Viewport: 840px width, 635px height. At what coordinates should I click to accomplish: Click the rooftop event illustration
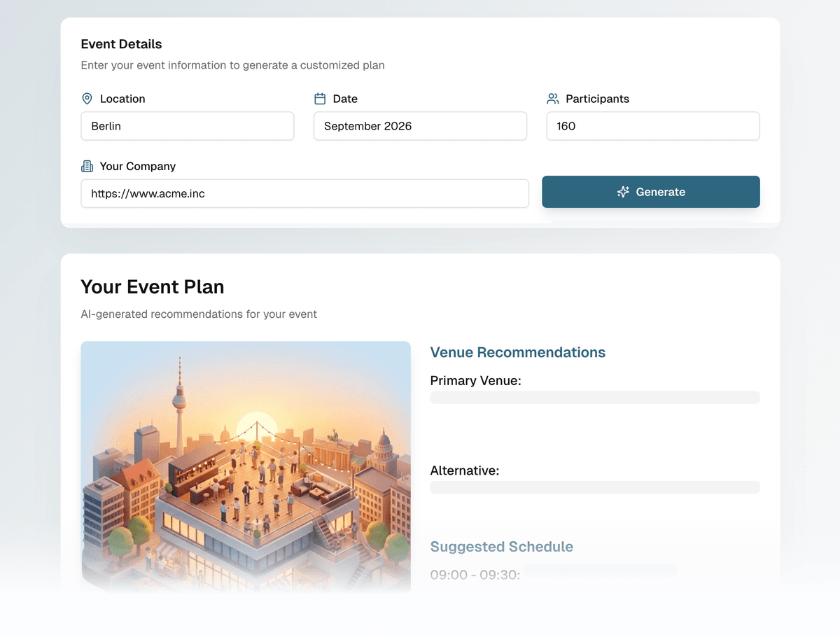tap(246, 466)
